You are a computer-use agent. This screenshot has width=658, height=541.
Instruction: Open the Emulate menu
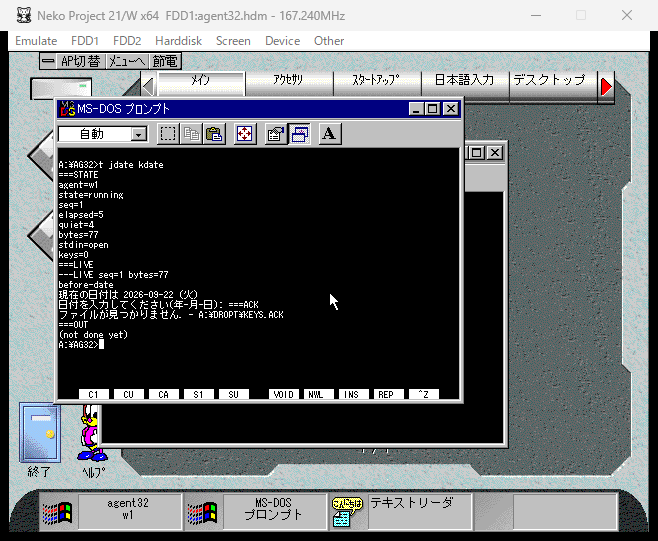(36, 41)
